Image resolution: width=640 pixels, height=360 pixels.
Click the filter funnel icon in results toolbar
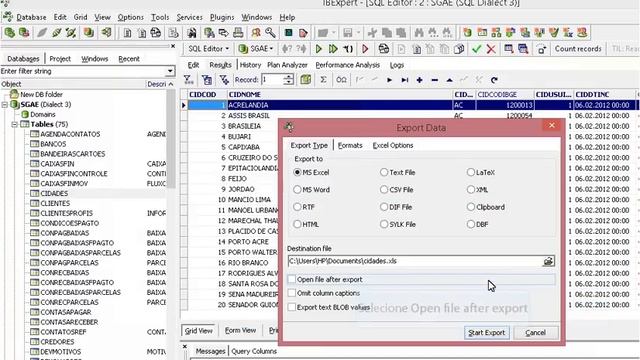pyautogui.click(x=188, y=80)
